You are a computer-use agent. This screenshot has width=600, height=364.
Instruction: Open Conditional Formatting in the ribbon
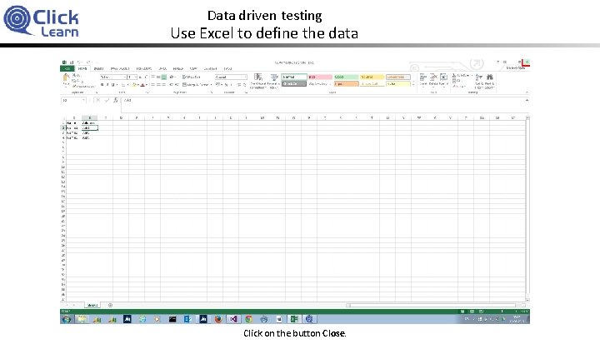click(x=258, y=82)
